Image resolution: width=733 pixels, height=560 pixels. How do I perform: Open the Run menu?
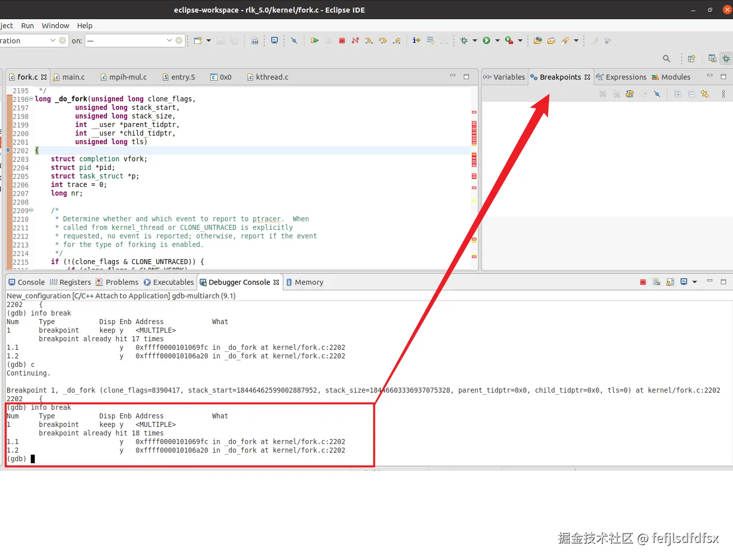(27, 26)
